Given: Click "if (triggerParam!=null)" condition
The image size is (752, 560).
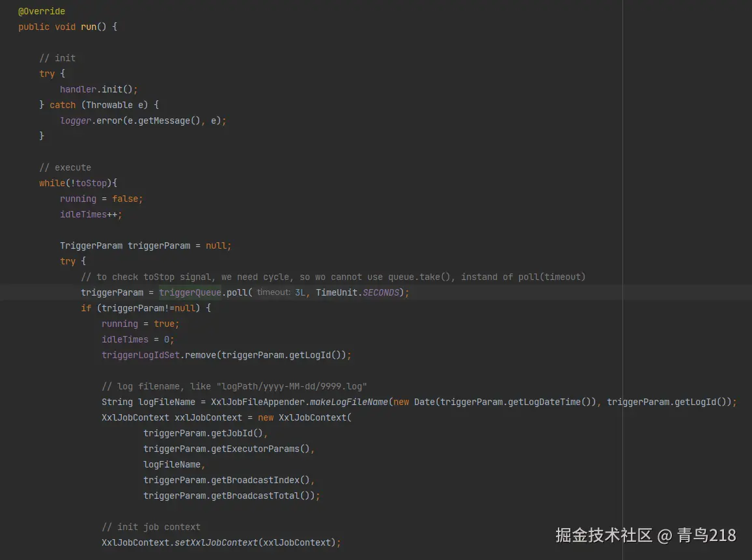Looking at the screenshot, I should point(146,308).
